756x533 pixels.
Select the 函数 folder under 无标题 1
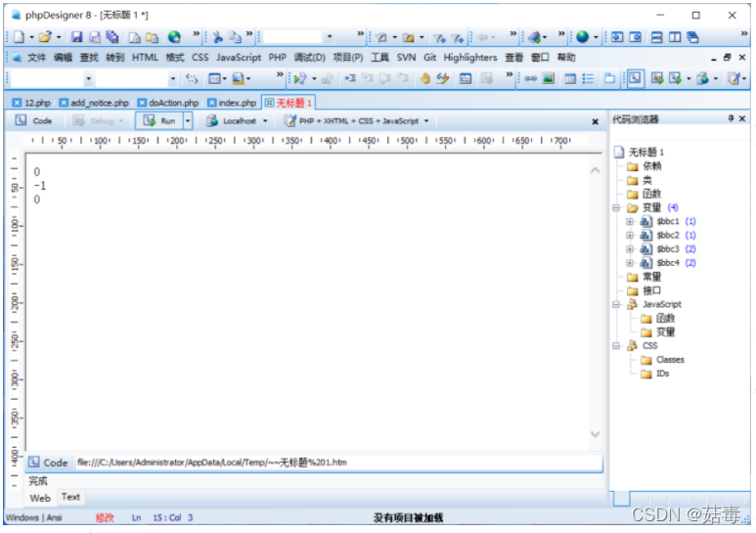pos(645,194)
